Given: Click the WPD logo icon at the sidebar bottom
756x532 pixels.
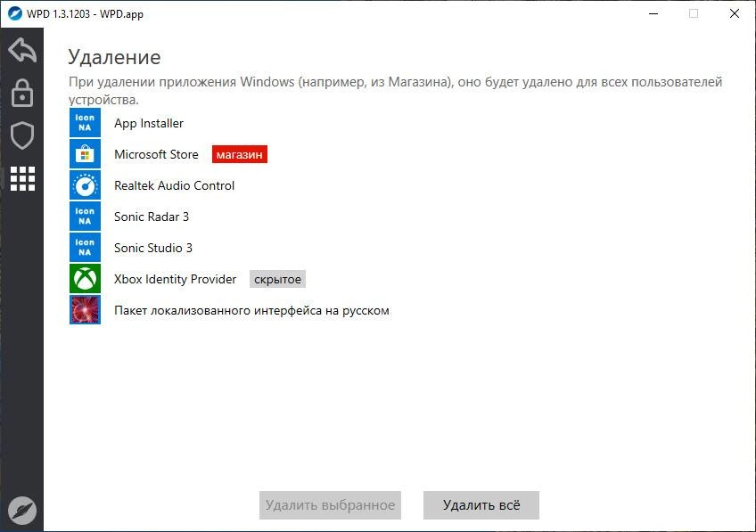Looking at the screenshot, I should point(22,511).
